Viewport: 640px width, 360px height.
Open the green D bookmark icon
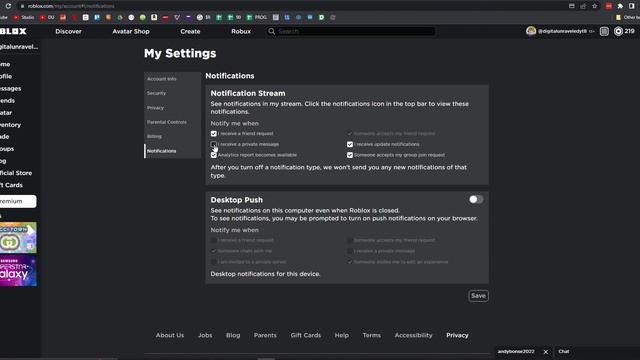(x=322, y=18)
